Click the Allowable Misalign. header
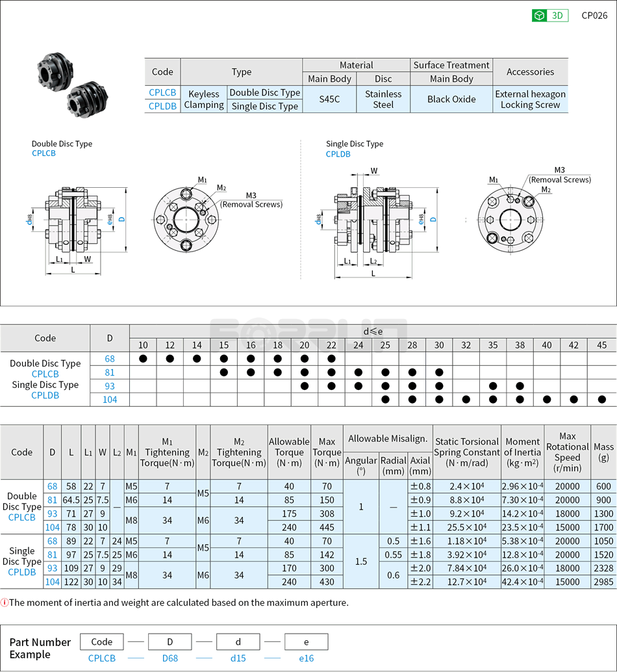 (x=388, y=439)
